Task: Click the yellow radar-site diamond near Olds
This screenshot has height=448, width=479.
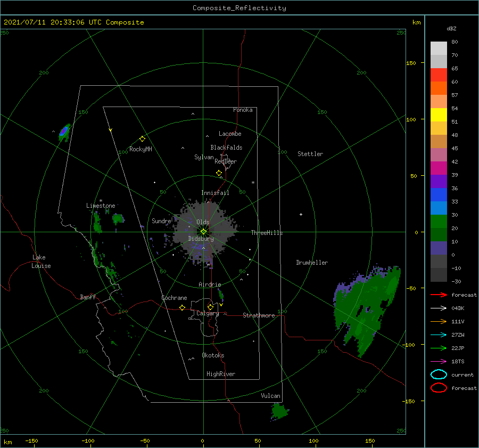Action: (x=203, y=232)
